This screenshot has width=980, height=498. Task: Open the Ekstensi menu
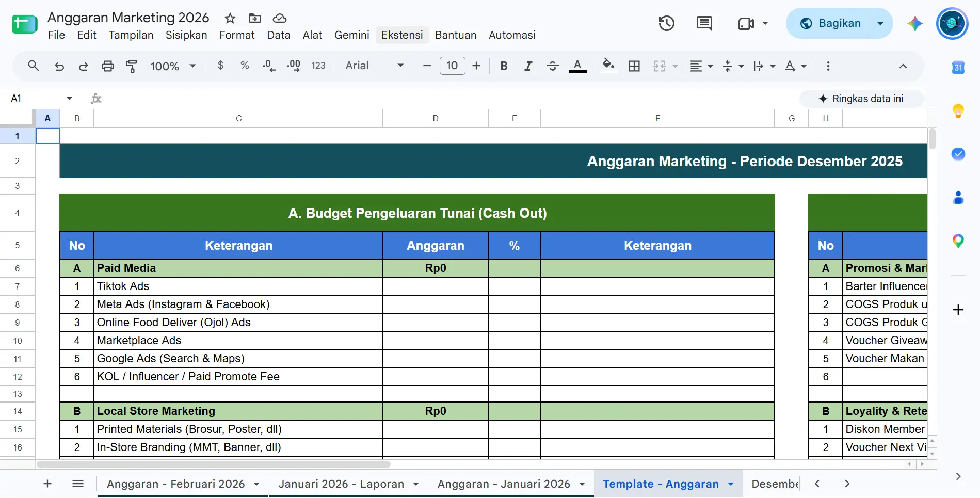click(402, 35)
